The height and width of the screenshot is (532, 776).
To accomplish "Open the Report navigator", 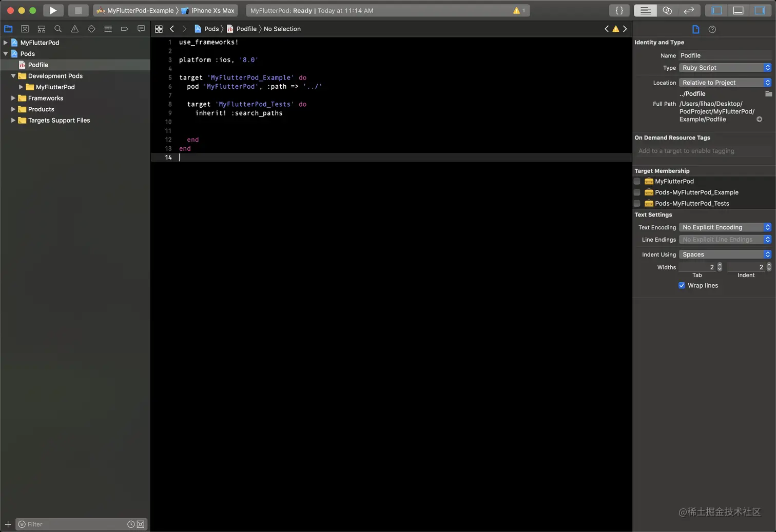I will click(141, 29).
